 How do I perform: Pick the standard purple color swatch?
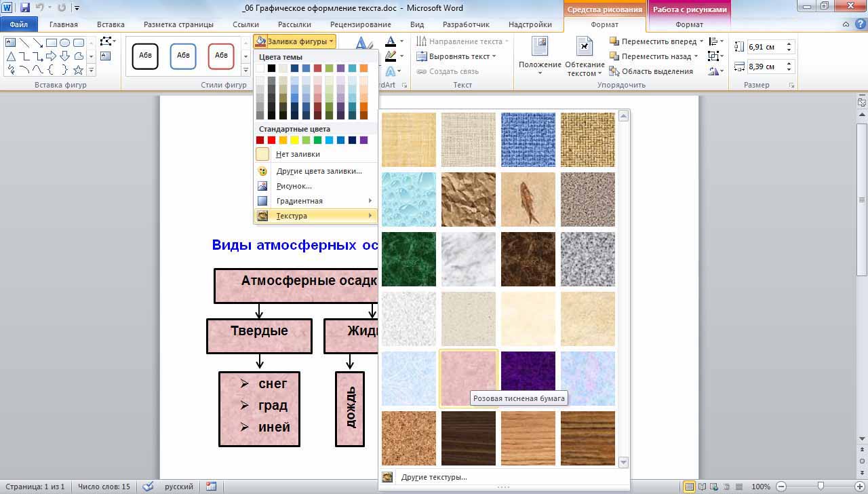(x=363, y=140)
